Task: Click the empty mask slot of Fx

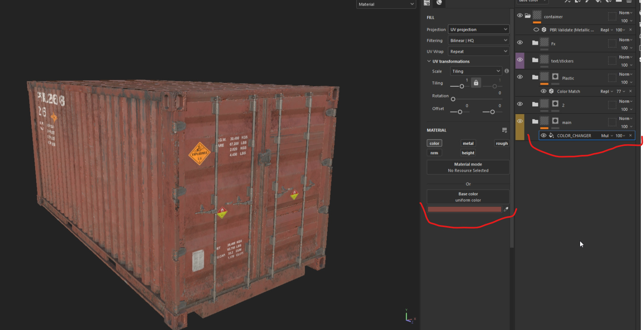Action: click(x=612, y=43)
